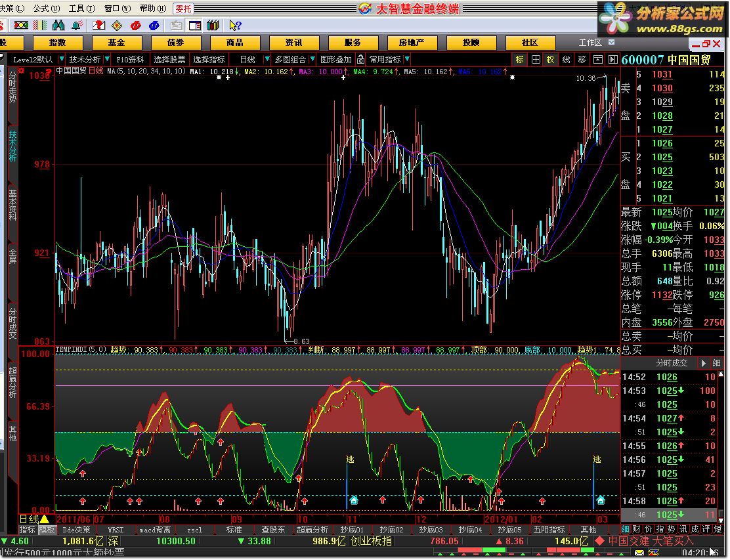
Task: Switch to the Dde决策 indicator tab
Action: point(76,530)
